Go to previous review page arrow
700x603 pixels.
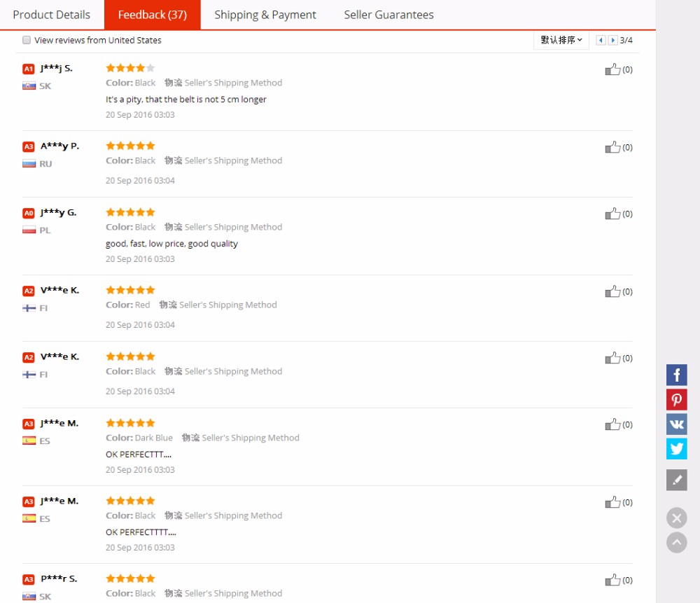click(601, 41)
